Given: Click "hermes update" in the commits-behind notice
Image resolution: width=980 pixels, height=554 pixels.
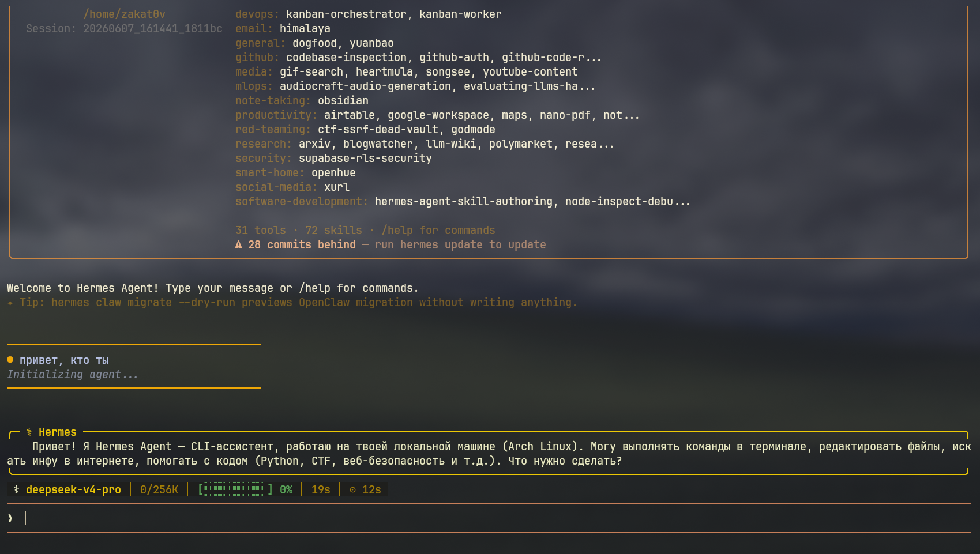Looking at the screenshot, I should tap(441, 245).
